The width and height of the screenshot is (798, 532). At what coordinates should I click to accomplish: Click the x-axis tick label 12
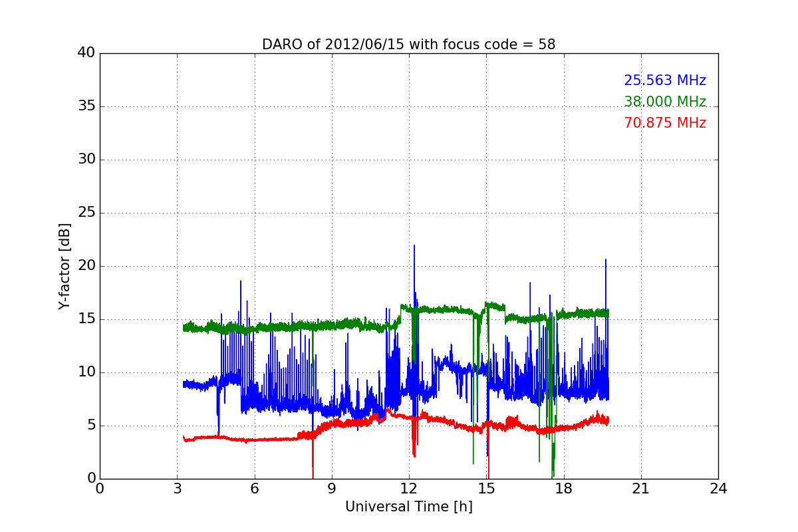[x=409, y=489]
